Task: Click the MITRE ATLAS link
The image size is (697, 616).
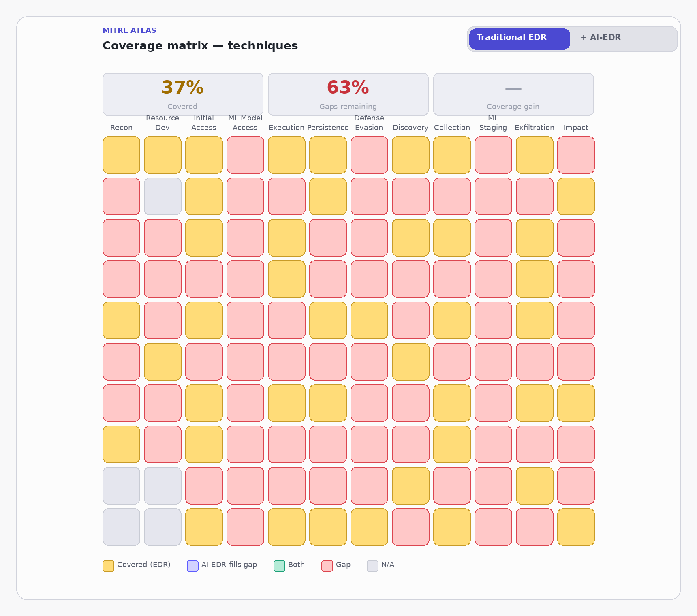Action: click(129, 30)
